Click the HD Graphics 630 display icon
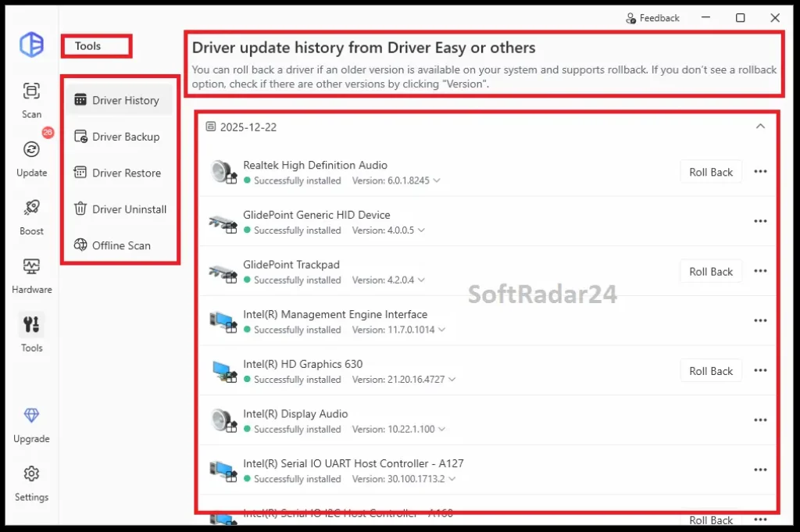The image size is (800, 532). [224, 371]
